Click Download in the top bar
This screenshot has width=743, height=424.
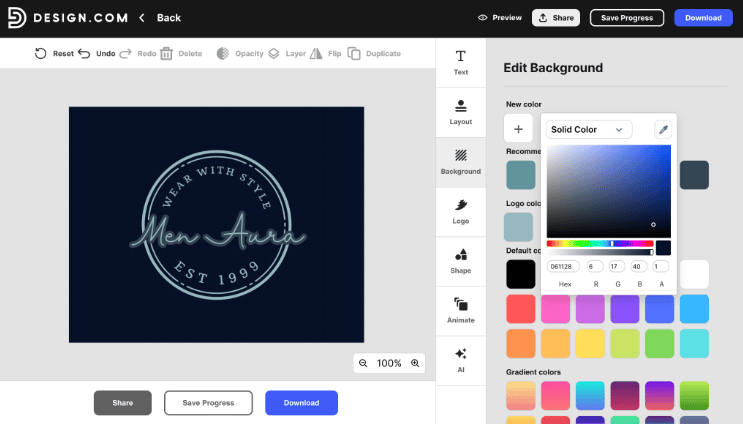pyautogui.click(x=703, y=18)
